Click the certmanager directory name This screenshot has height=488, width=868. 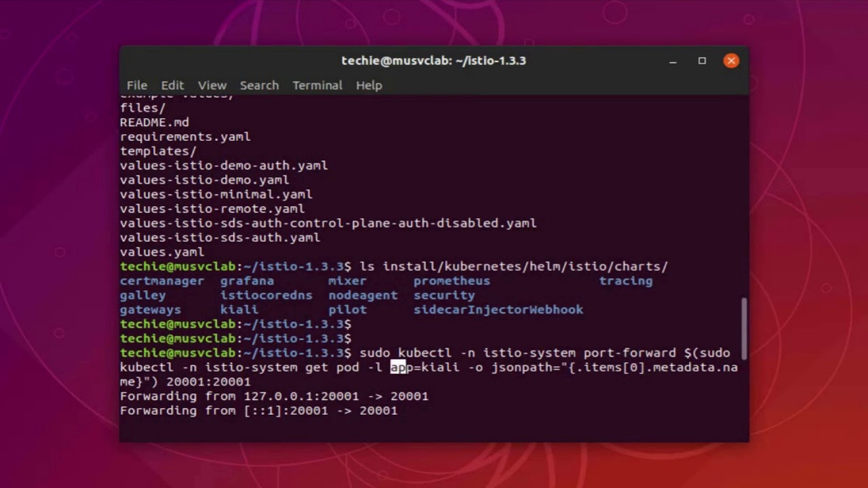pyautogui.click(x=162, y=281)
